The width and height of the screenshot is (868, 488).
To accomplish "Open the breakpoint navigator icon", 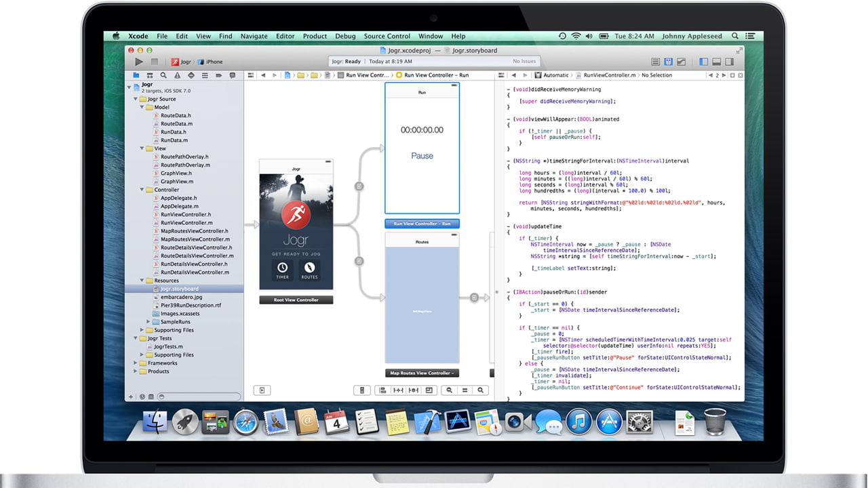I will click(x=218, y=75).
